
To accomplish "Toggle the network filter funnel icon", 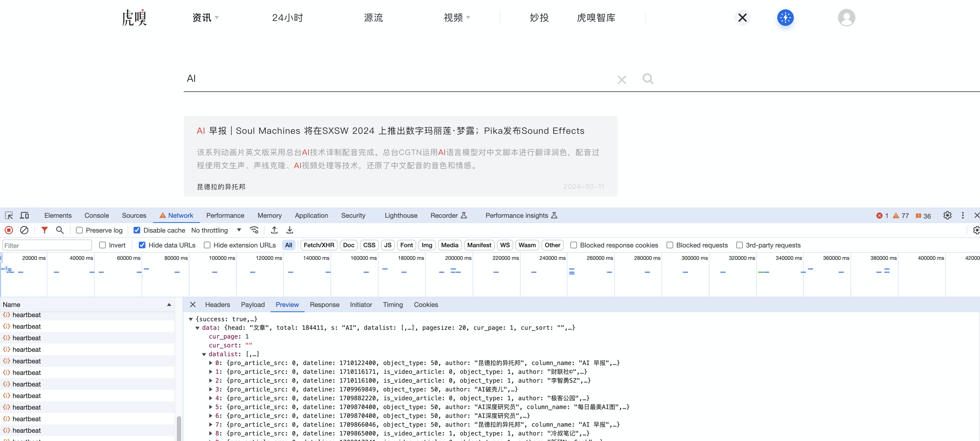I will [45, 230].
